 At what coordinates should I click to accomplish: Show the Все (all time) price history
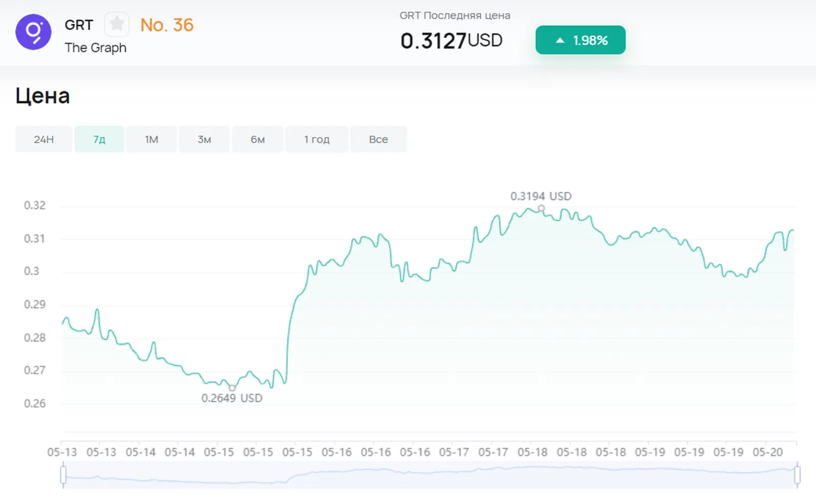(x=378, y=139)
